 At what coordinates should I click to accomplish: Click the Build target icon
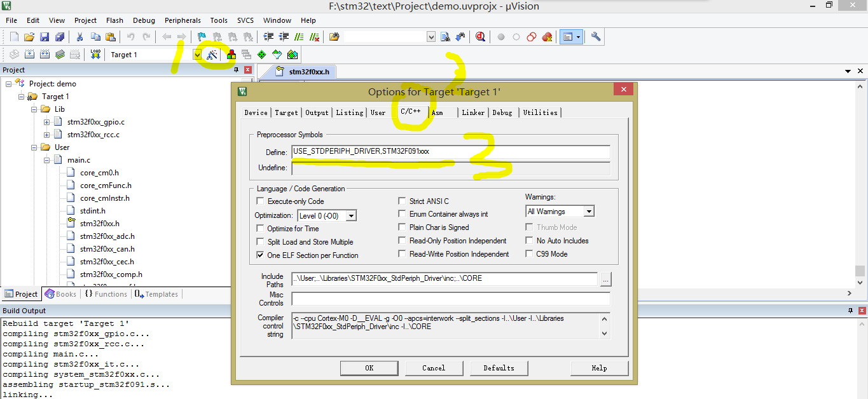[29, 55]
